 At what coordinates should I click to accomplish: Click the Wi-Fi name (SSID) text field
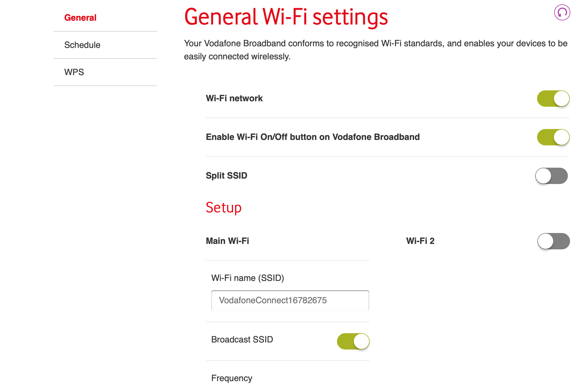[290, 301]
